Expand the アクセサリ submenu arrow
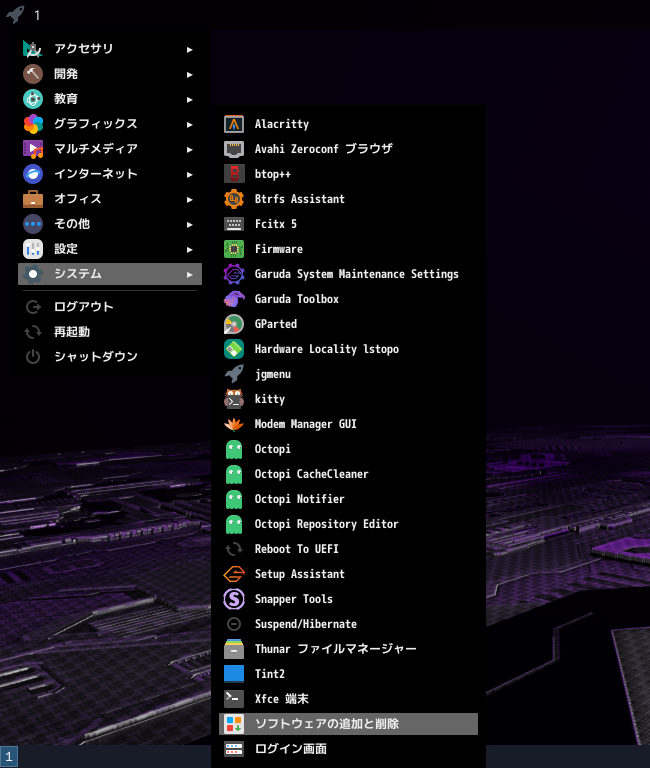Viewport: 650px width, 768px height. [x=190, y=49]
